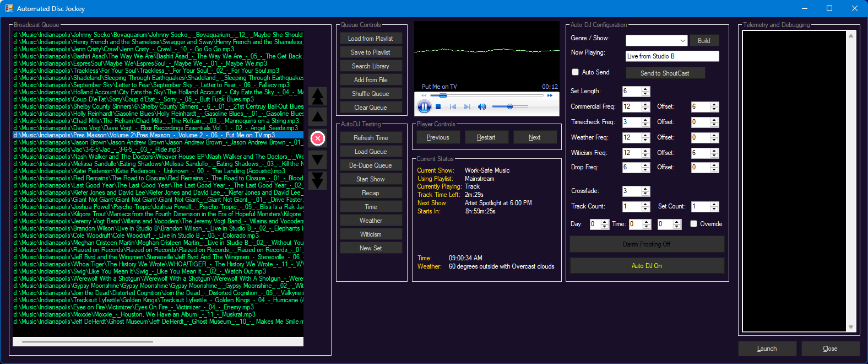868x364 pixels.
Task: Enable the Auto Send checkbox
Action: pyautogui.click(x=575, y=72)
